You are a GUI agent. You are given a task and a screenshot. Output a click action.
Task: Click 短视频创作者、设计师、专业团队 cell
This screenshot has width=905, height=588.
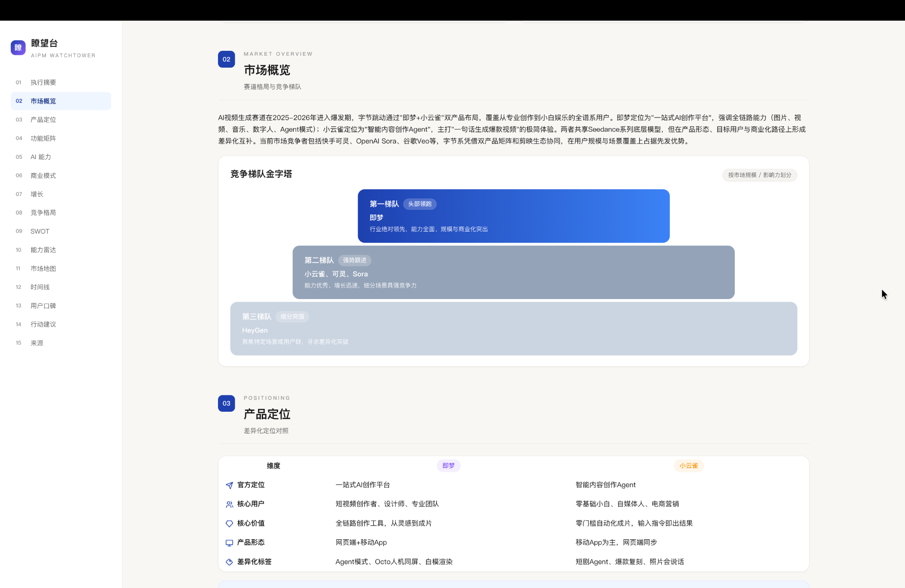[387, 504]
